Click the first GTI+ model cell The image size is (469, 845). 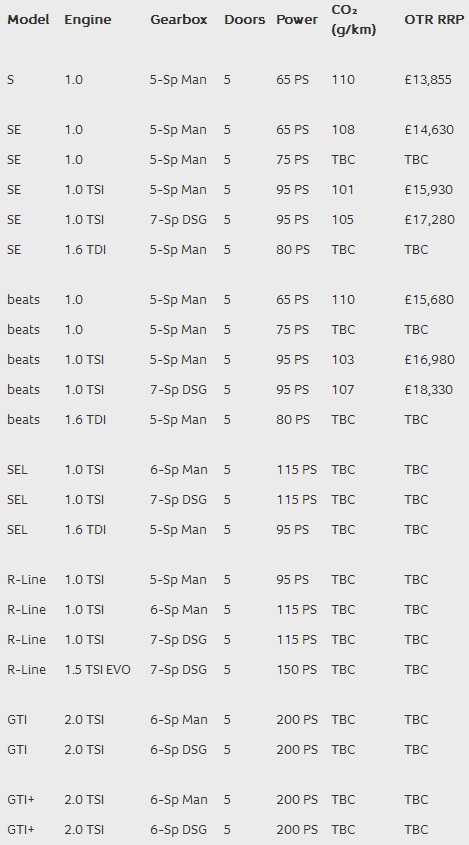click(20, 800)
